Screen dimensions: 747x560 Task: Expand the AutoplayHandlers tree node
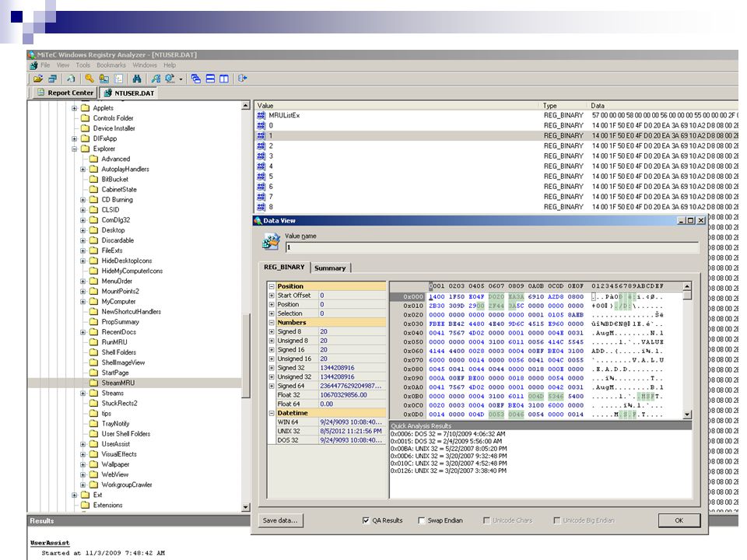(x=83, y=169)
